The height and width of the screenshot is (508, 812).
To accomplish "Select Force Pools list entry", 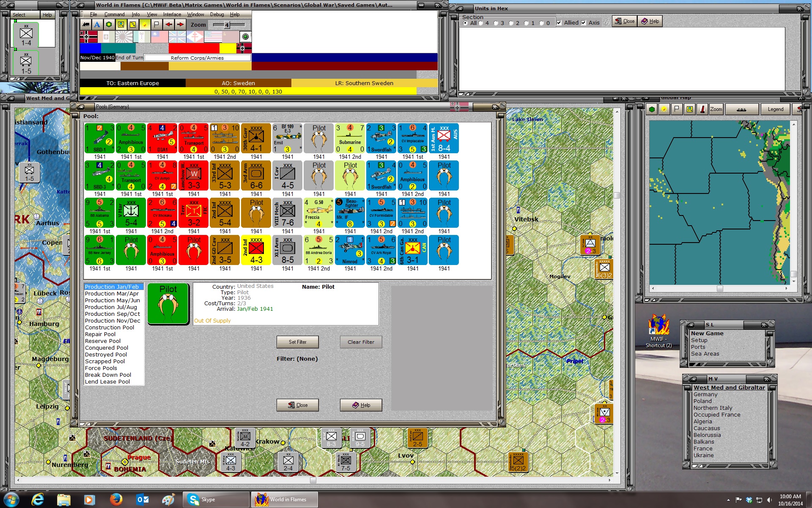I will coord(101,368).
